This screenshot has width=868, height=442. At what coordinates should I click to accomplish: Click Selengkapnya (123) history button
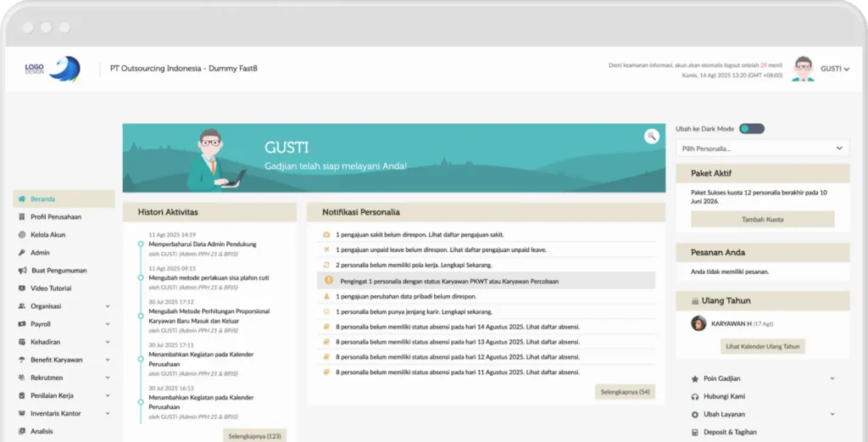[x=254, y=436]
